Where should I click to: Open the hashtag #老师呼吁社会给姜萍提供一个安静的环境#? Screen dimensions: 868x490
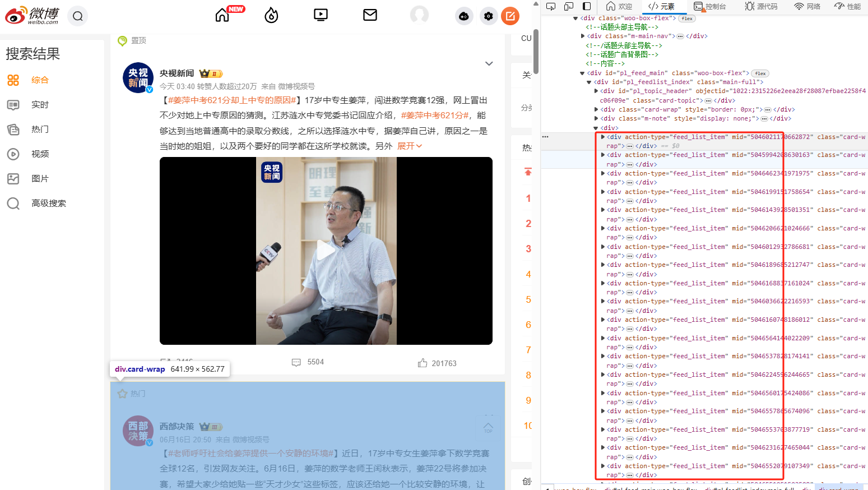coord(251,453)
